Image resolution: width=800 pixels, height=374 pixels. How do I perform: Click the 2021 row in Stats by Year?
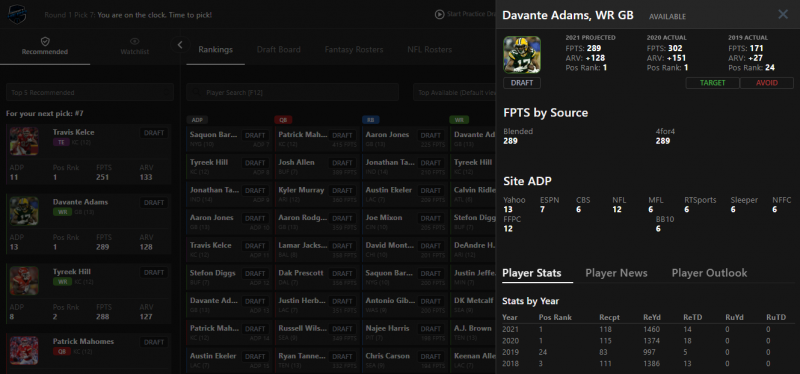pos(648,330)
